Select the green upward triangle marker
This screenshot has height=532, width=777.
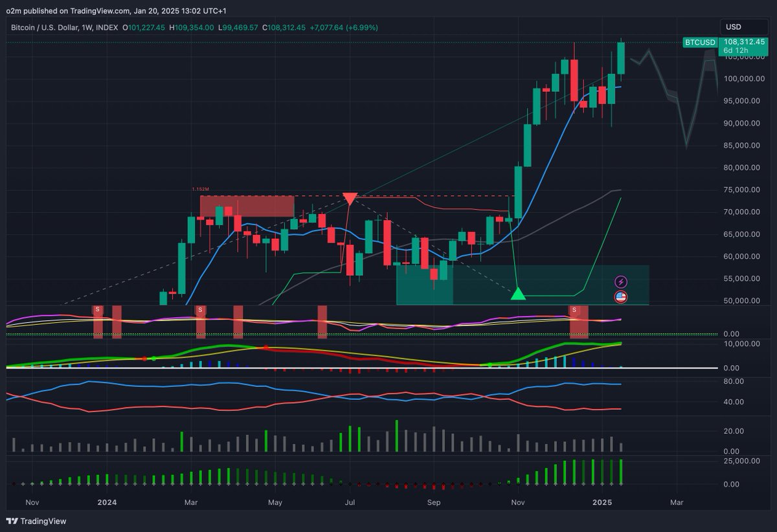tap(518, 294)
